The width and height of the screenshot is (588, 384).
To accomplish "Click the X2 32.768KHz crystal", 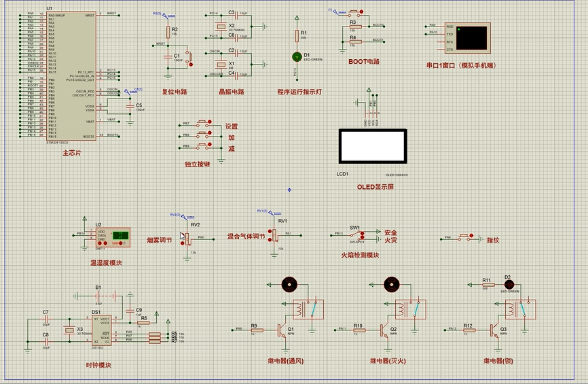I will tap(221, 27).
